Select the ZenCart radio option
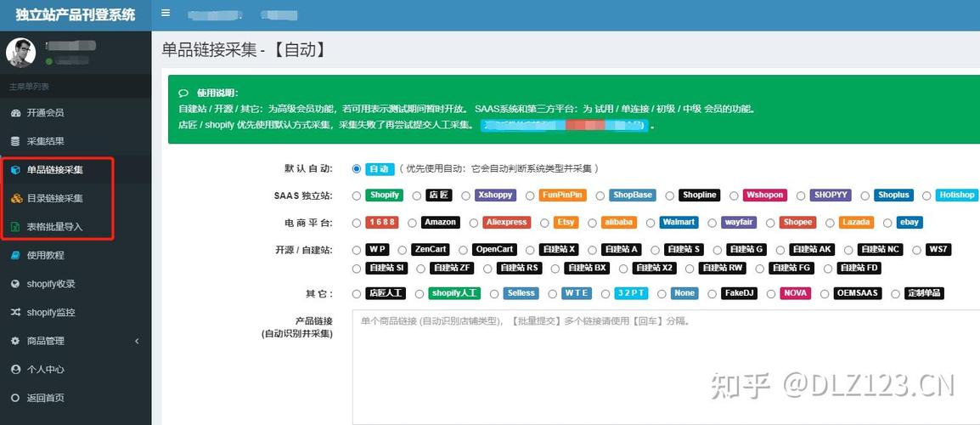This screenshot has height=425, width=980. [402, 250]
